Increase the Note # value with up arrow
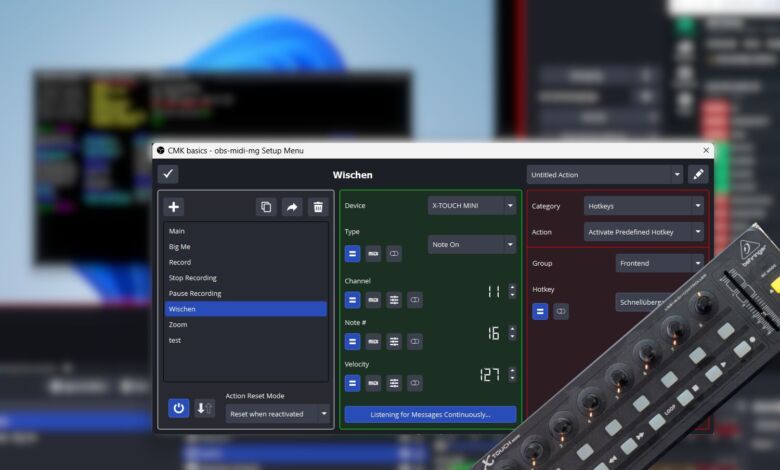Screen dimensions: 780x470 (x=512, y=329)
